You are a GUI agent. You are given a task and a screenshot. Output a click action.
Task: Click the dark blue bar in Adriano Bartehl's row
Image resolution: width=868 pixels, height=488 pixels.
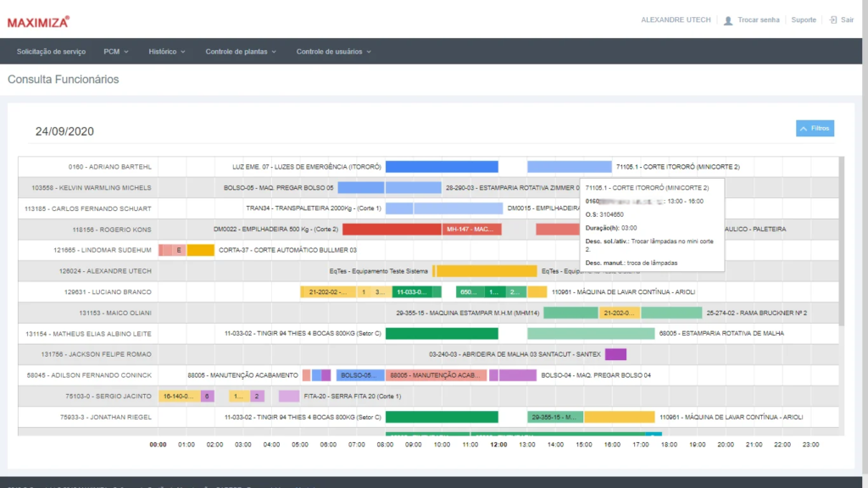pos(442,167)
